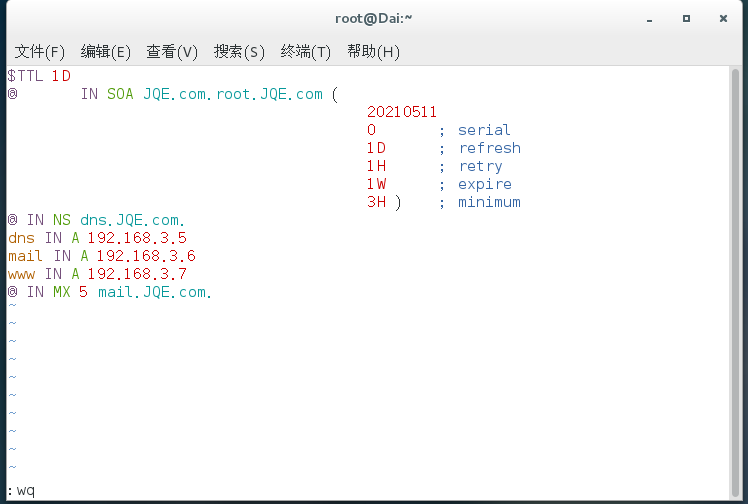This screenshot has height=504, width=748.
Task: Click the 1D value after $TTL
Action: tap(61, 76)
